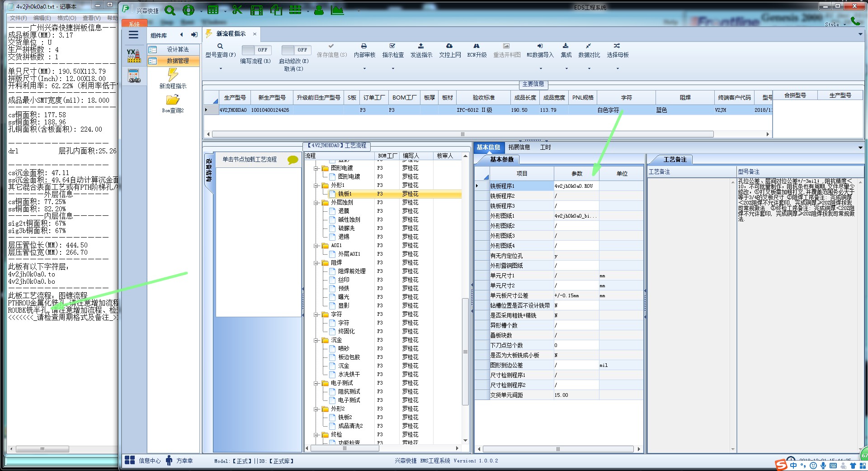This screenshot has width=868, height=471.
Task: Click the green user person icon
Action: pyautogui.click(x=319, y=10)
